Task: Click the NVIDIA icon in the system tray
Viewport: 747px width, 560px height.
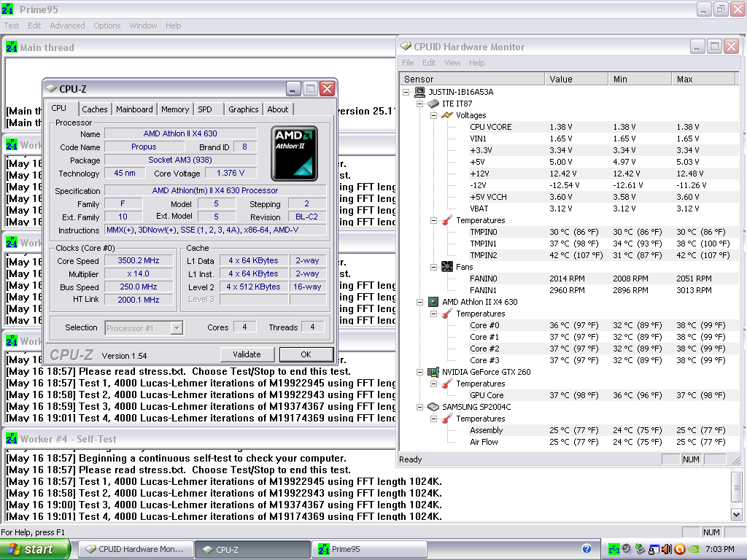Action: pyautogui.click(x=692, y=549)
